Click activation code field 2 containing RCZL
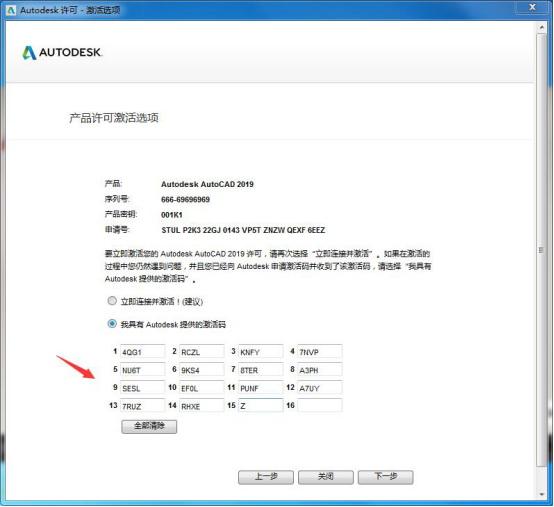 (x=202, y=352)
